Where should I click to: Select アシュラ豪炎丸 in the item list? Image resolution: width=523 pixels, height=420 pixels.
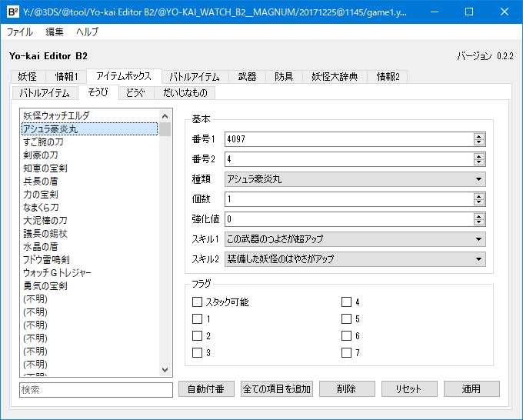coord(90,129)
